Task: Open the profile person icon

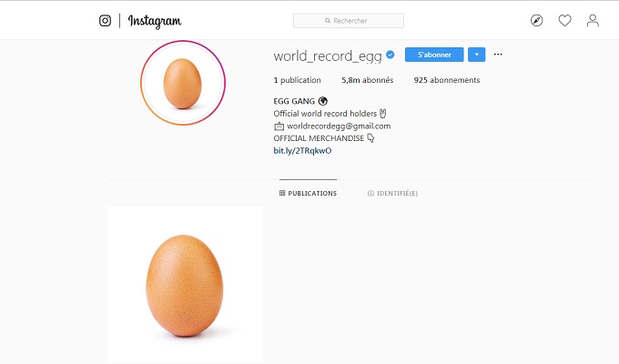Action: tap(593, 21)
